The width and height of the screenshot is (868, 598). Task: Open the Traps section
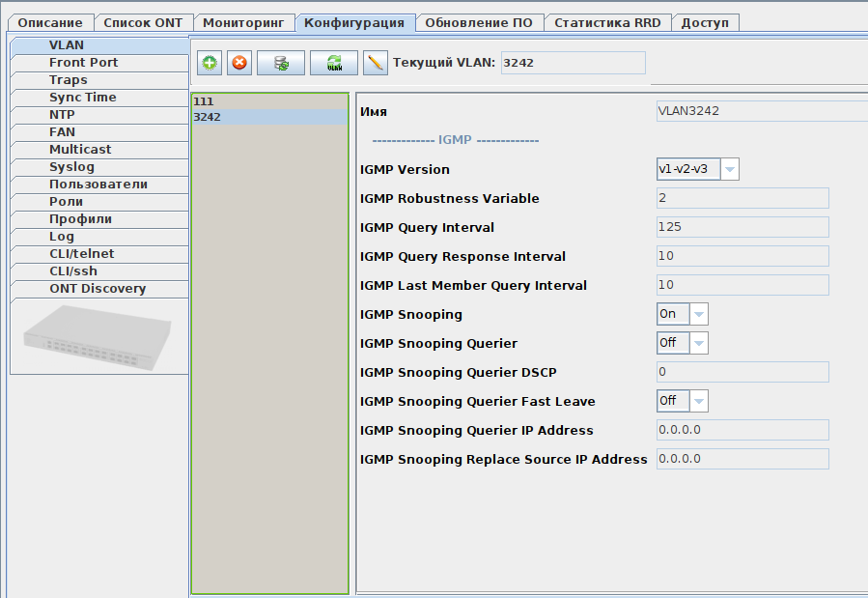(x=99, y=80)
